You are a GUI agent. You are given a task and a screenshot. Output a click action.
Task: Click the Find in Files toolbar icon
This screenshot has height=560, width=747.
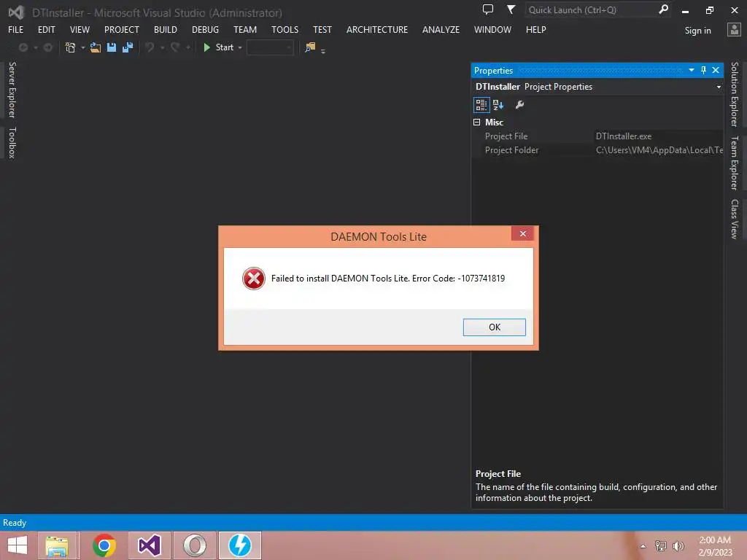coord(310,47)
